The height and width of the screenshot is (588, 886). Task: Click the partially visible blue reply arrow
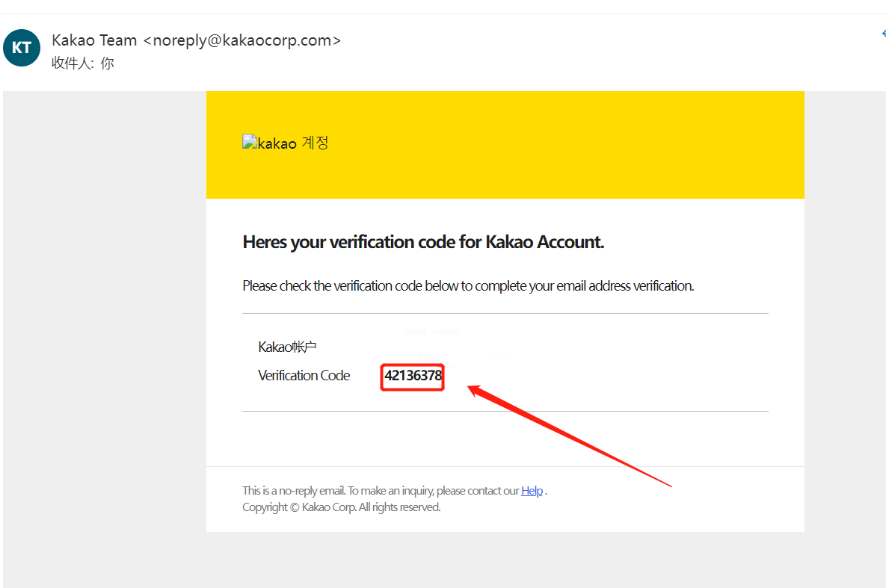coord(883,34)
